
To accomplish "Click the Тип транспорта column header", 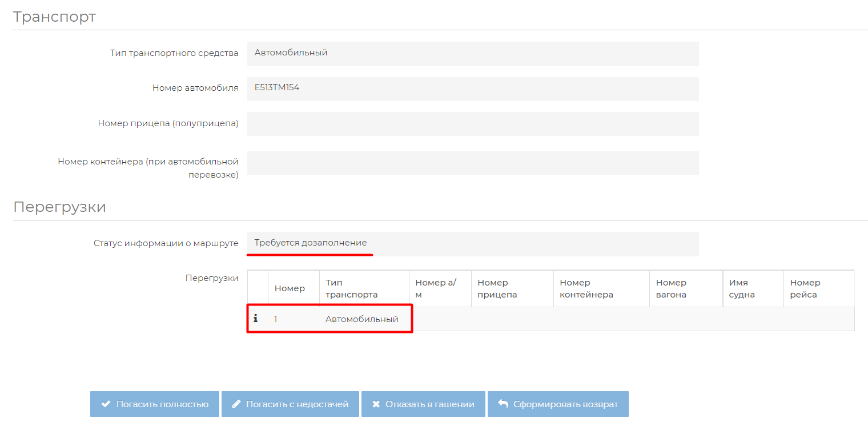I will 352,288.
